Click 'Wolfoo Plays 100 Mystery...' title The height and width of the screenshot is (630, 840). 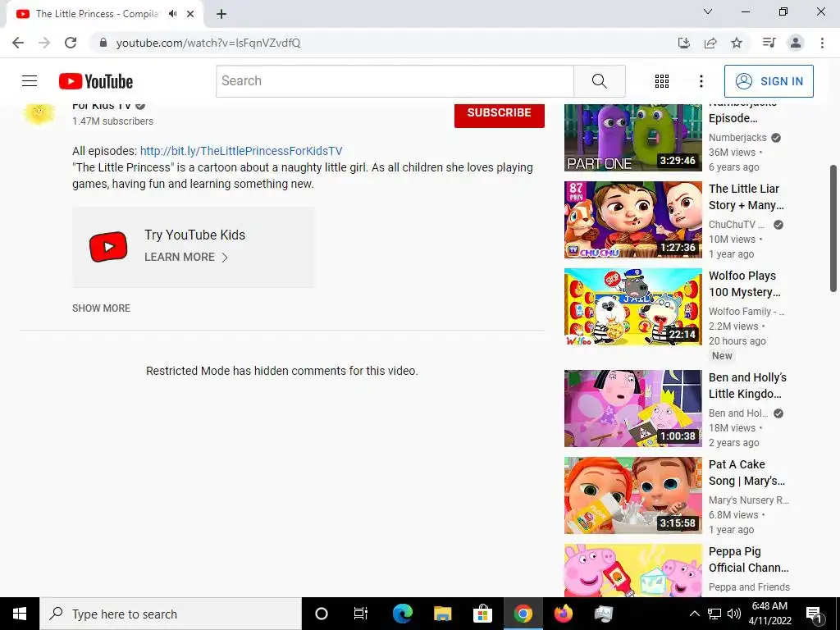point(745,284)
